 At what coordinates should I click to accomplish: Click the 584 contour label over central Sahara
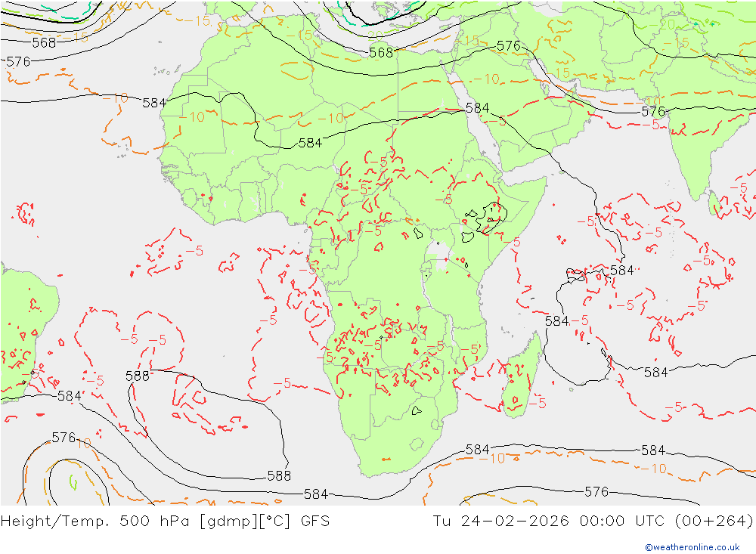[x=310, y=143]
